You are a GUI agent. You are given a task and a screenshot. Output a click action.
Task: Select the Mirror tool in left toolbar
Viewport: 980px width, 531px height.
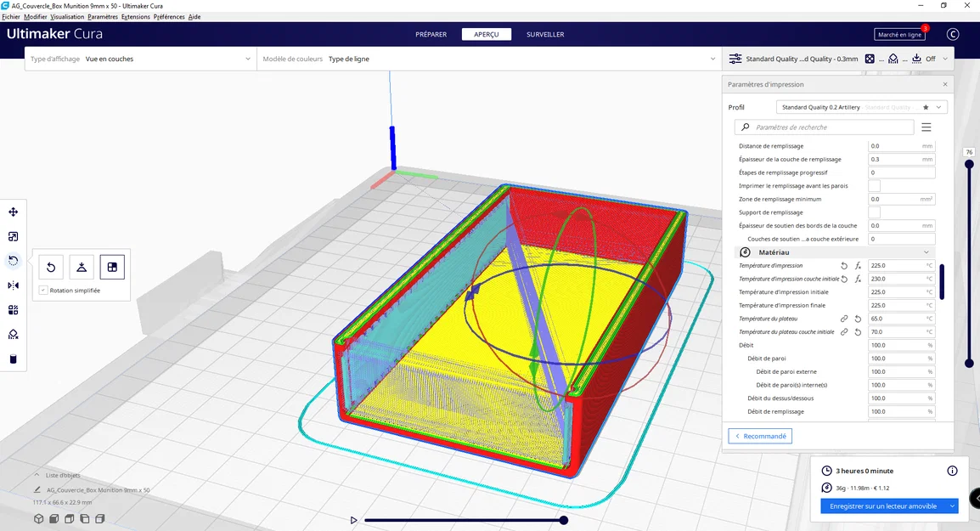pos(13,285)
